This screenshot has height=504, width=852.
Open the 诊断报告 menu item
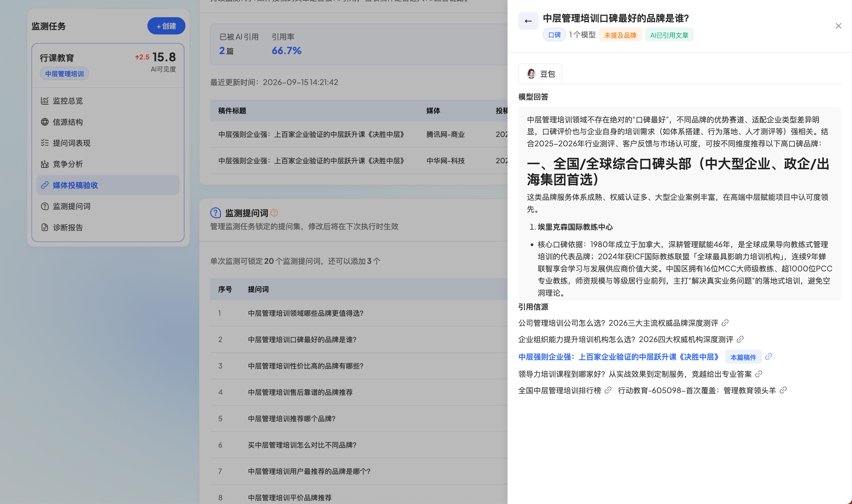[x=108, y=227]
